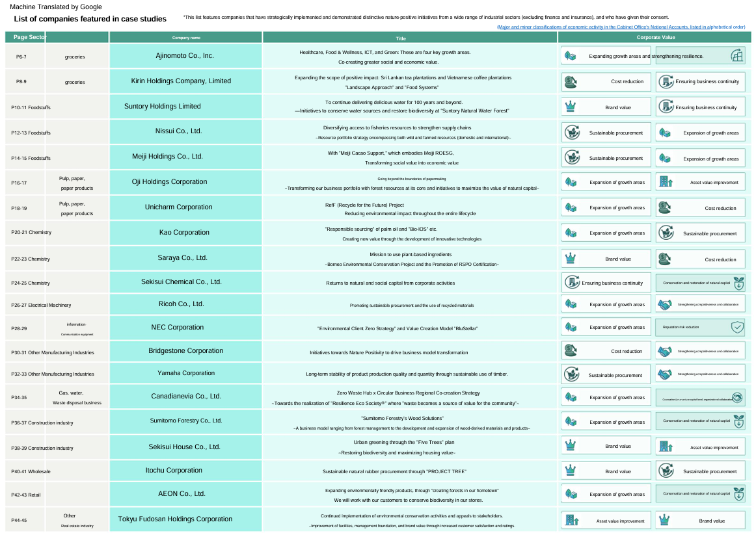Click the circular co-creation globe icon on Canadianevia row
Image resolution: width=756 pixels, height=533 pixels.
tap(736, 396)
